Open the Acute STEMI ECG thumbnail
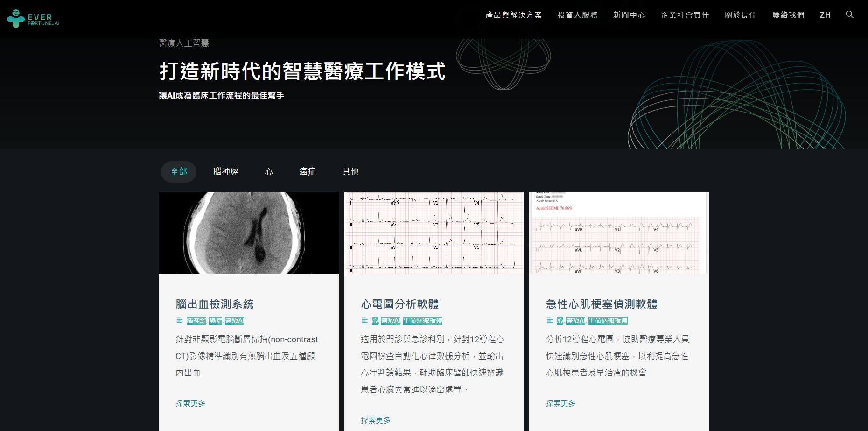Viewport: 868px width, 431px height. pyautogui.click(x=619, y=233)
